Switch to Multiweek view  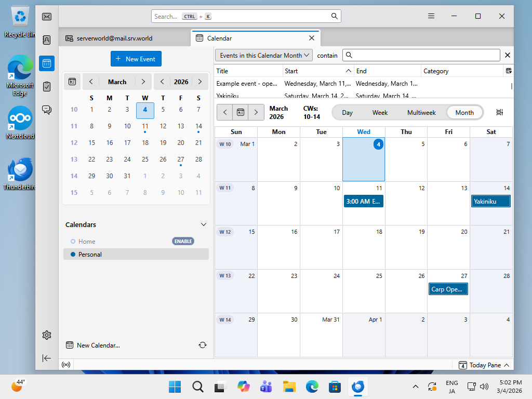click(421, 113)
